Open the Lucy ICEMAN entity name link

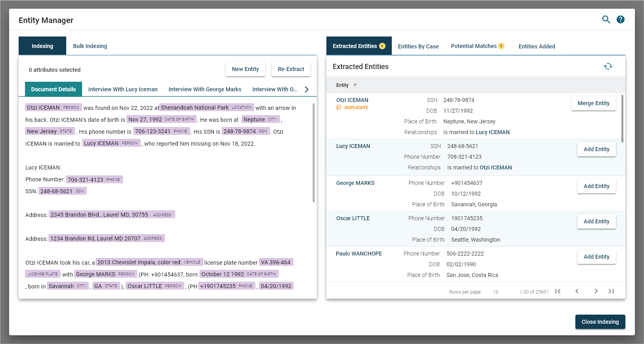coord(353,146)
